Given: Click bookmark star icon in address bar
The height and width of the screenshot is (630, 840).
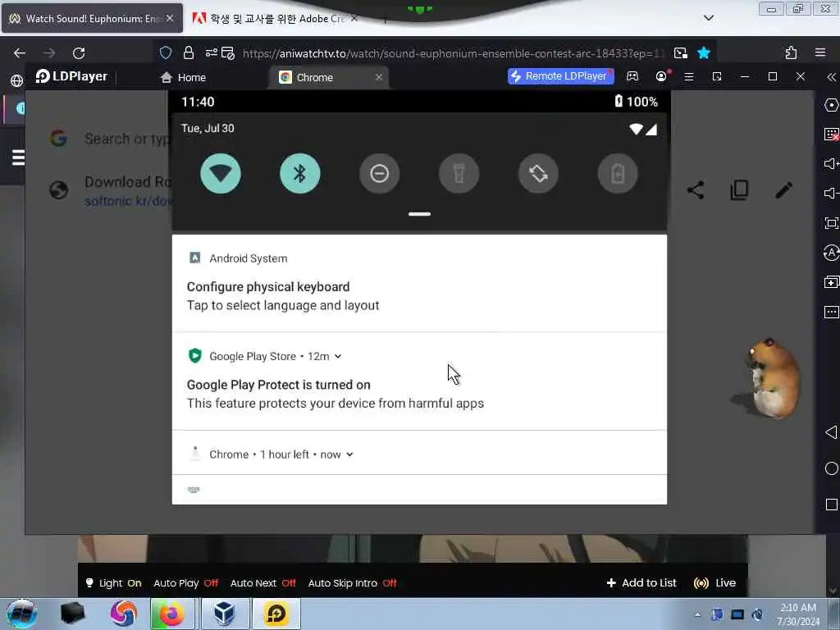Looking at the screenshot, I should [x=703, y=52].
